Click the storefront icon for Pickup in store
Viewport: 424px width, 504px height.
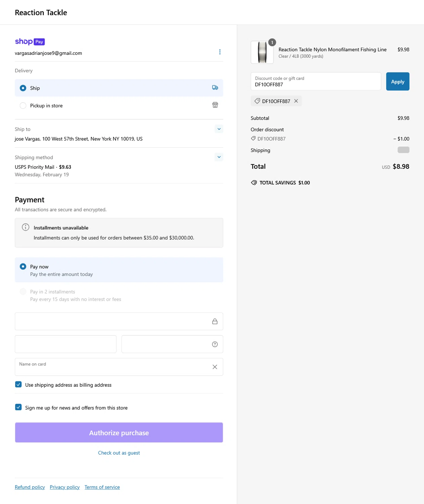(x=215, y=105)
